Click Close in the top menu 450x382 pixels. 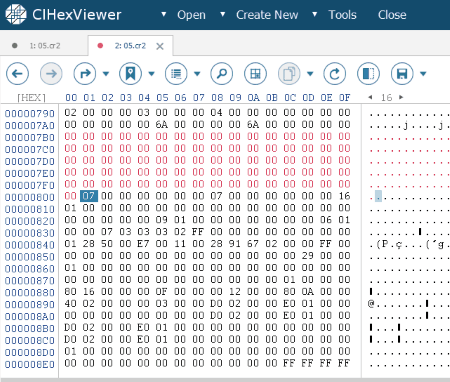[x=392, y=15]
